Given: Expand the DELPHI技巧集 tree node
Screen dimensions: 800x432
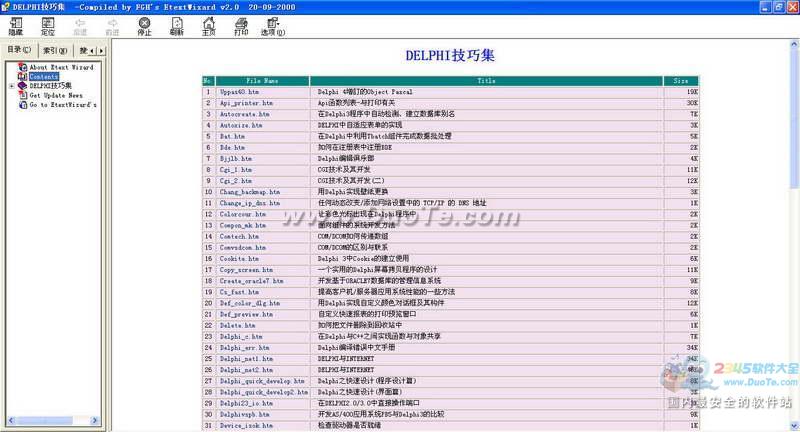Looking at the screenshot, I should tap(12, 86).
